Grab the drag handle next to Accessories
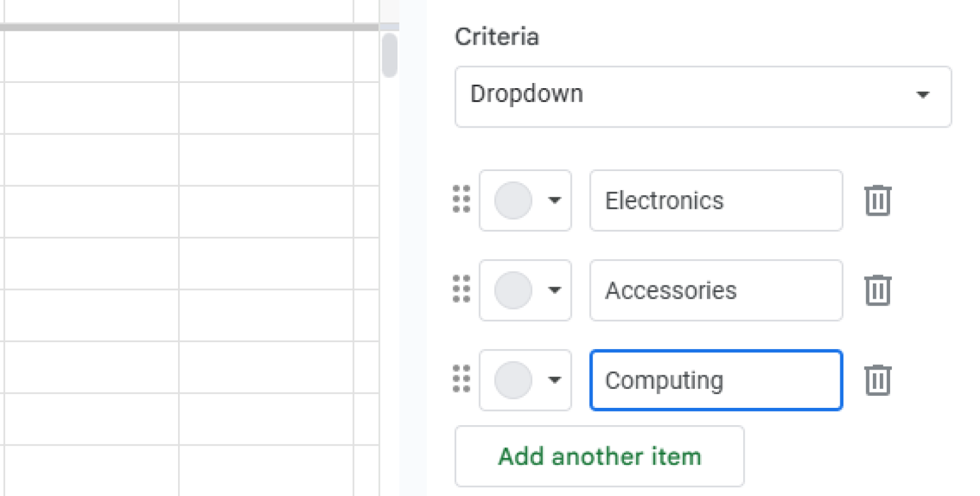Image resolution: width=980 pixels, height=496 pixels. pos(461,290)
